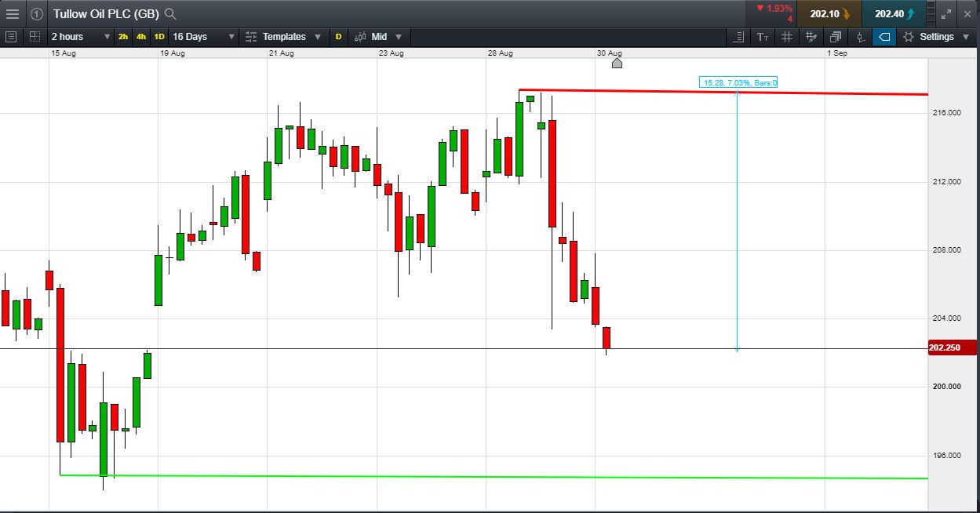
Task: Click the 208.000 price axis label
Action: coord(946,250)
